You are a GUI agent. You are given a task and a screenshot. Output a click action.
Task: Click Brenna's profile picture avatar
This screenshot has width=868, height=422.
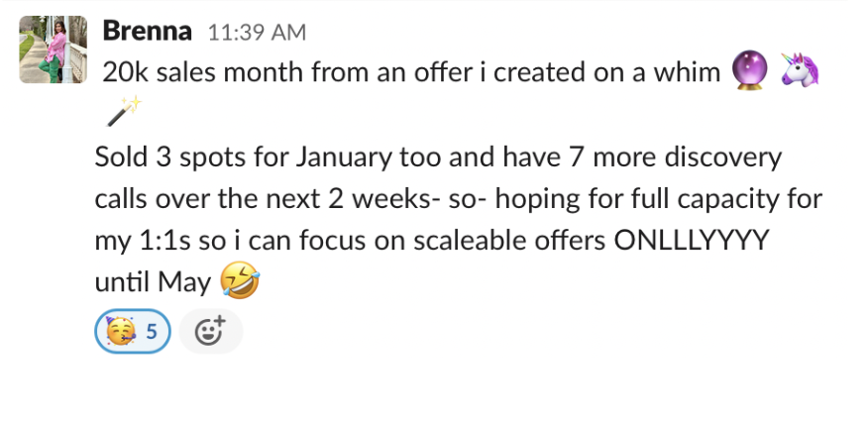pyautogui.click(x=47, y=51)
